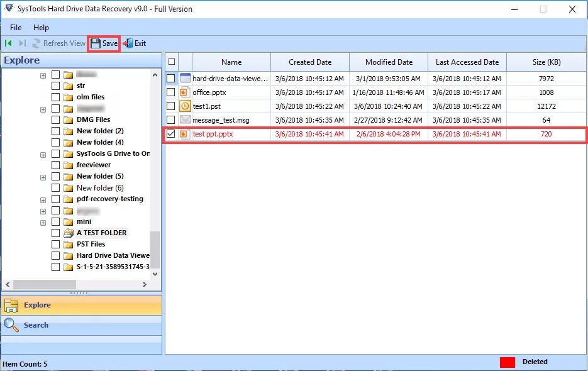
Task: Select the test1.pst file name
Action: coord(207,106)
